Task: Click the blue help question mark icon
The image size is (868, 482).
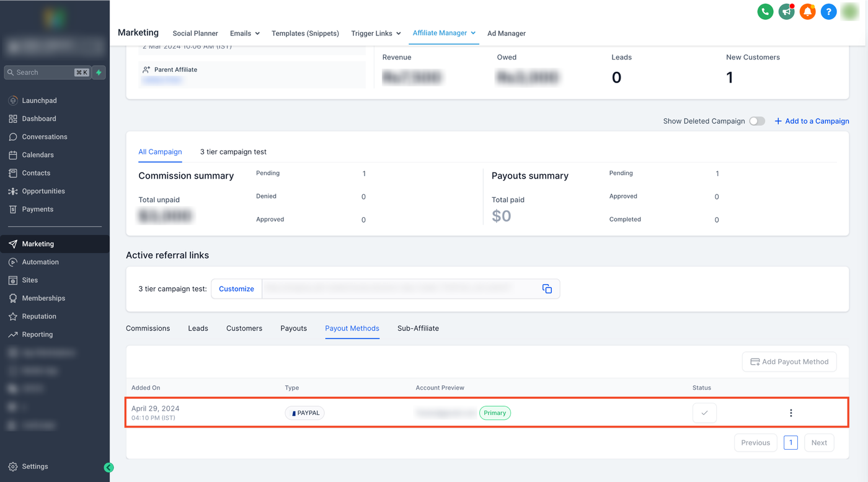Action: coord(828,11)
